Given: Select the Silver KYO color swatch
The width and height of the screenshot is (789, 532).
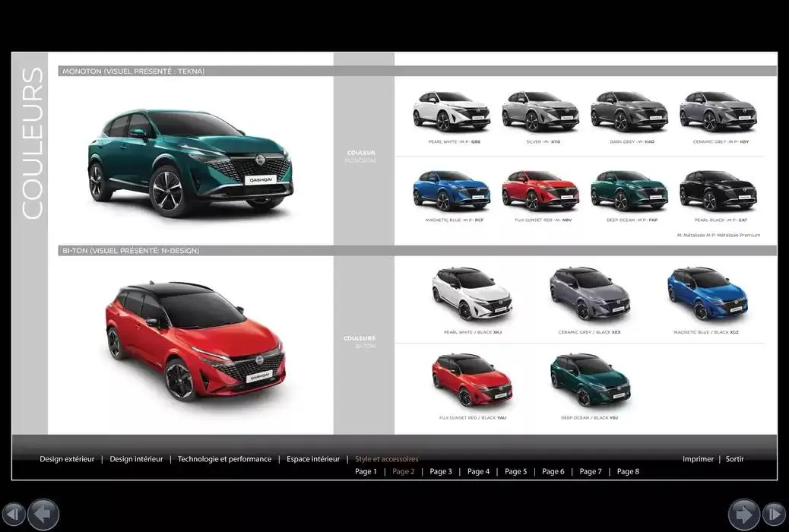Looking at the screenshot, I should [540, 111].
